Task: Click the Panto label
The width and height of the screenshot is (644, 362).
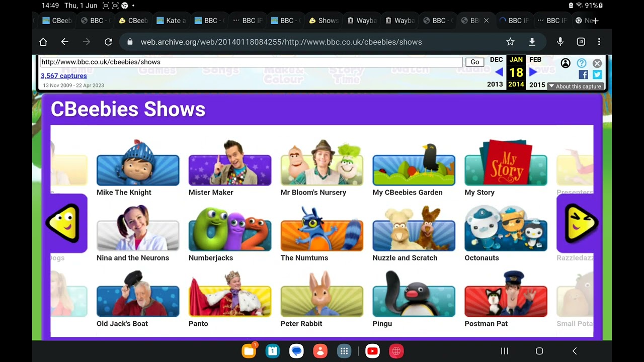Action: pyautogui.click(x=198, y=323)
